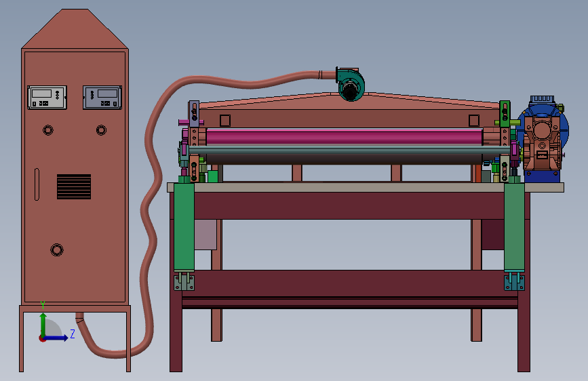Pick the purple bracket at the hood's left end
588x381 pixels.
click(x=194, y=114)
